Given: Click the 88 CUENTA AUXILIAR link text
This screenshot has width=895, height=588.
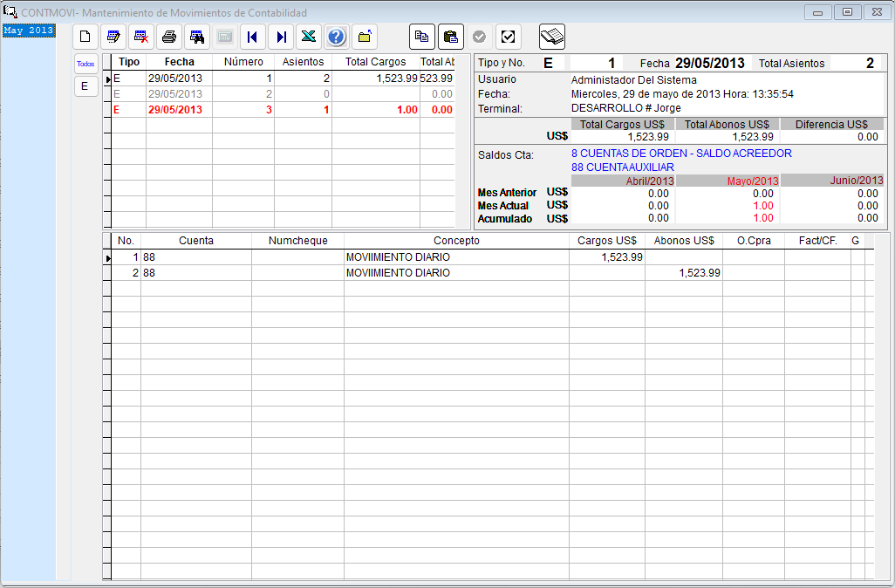Looking at the screenshot, I should (623, 168).
